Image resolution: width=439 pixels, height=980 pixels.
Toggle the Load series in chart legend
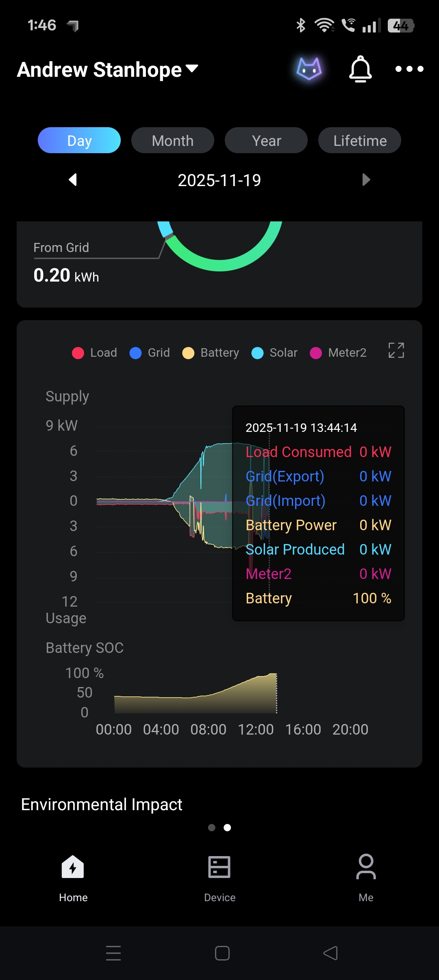coord(95,353)
